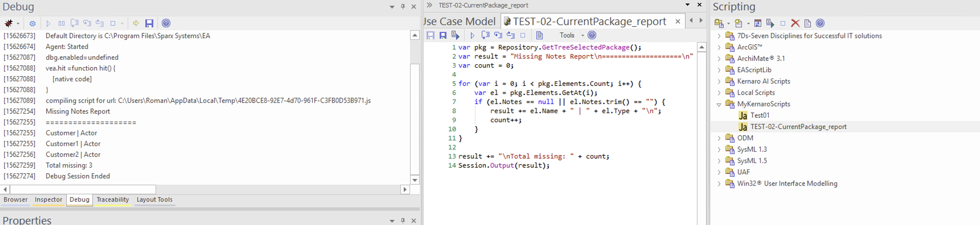This screenshot has height=225, width=980.
Task: Click the document icon in script editor toolbar
Action: (x=539, y=35)
